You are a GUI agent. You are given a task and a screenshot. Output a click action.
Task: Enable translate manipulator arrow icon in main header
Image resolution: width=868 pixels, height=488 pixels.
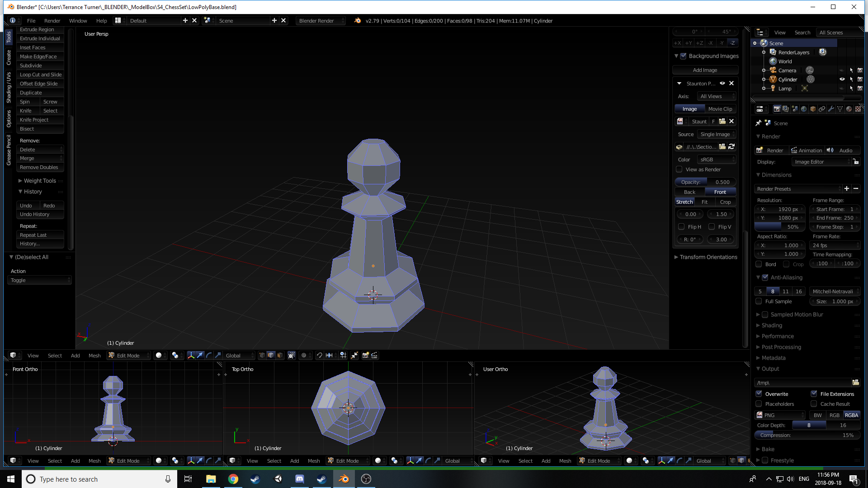tap(200, 356)
